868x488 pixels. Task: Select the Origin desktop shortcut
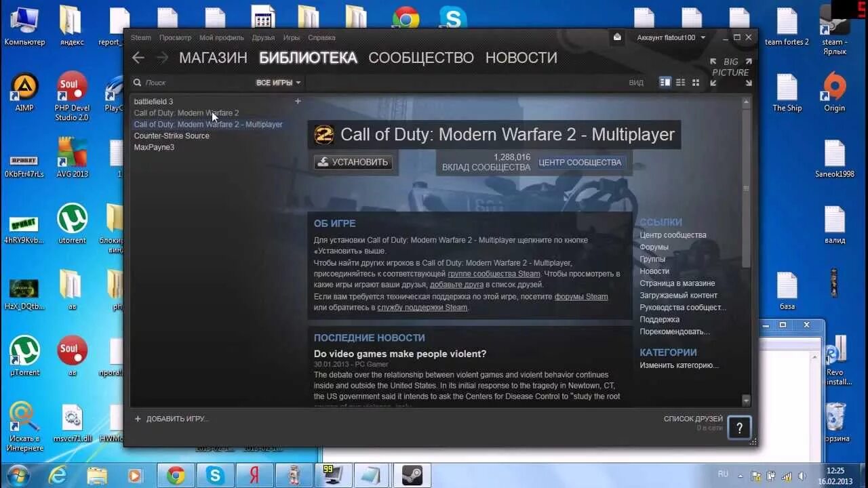[x=835, y=92]
